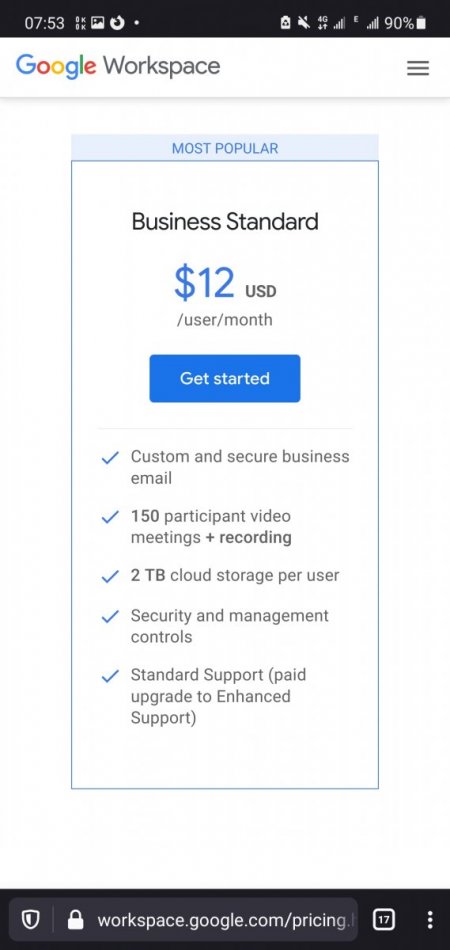Tap the workspace.google.com URL address field
Screen dimensions: 450x950
tap(224, 920)
